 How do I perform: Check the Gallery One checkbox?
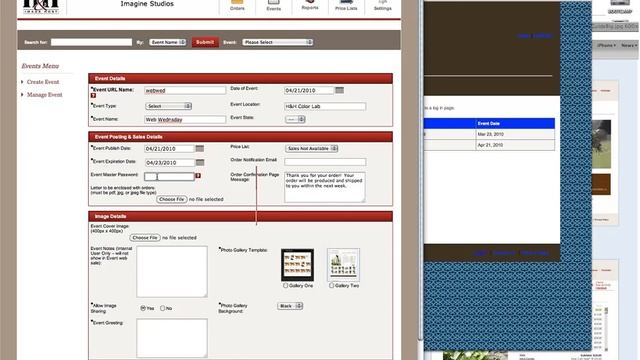coord(285,286)
